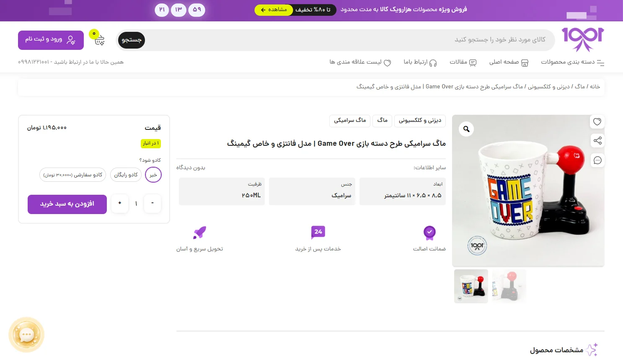Click the بدون دیدگاه reviews text
The width and height of the screenshot is (623, 364).
[x=191, y=168]
